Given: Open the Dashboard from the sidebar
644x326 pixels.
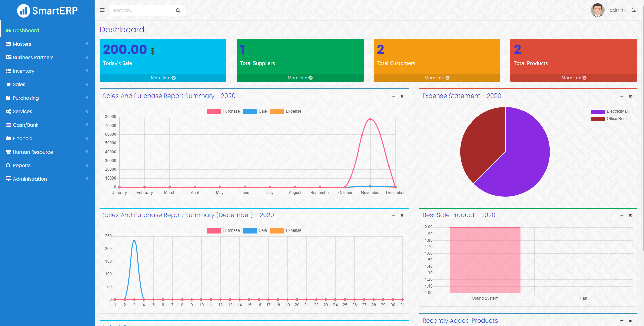Looking at the screenshot, I should pyautogui.click(x=25, y=30).
